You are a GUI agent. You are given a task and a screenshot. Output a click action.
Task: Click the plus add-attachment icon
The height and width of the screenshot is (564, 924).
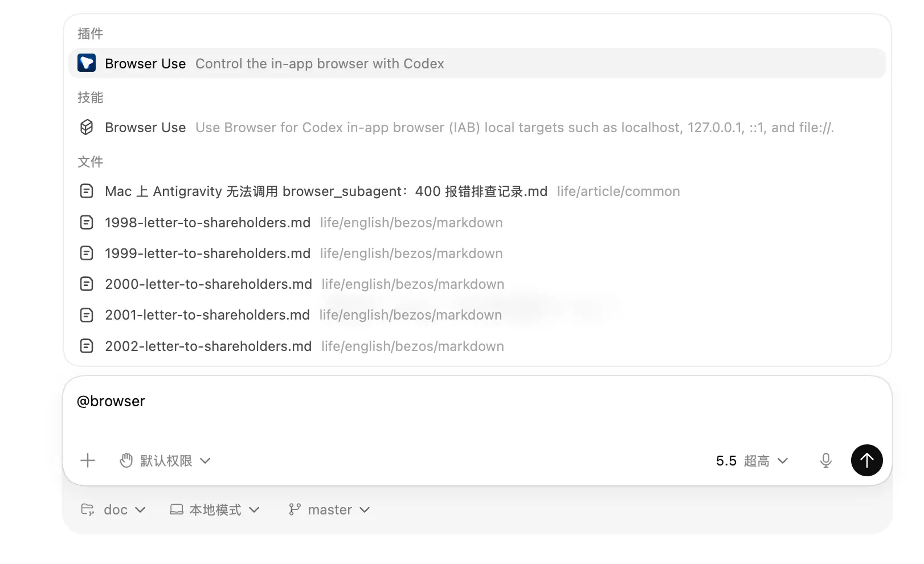tap(88, 460)
